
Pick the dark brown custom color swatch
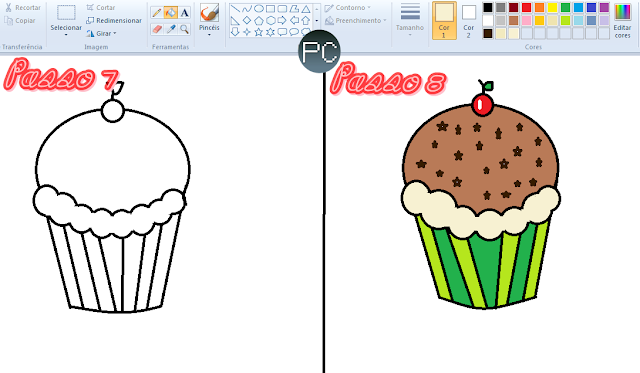[x=488, y=33]
